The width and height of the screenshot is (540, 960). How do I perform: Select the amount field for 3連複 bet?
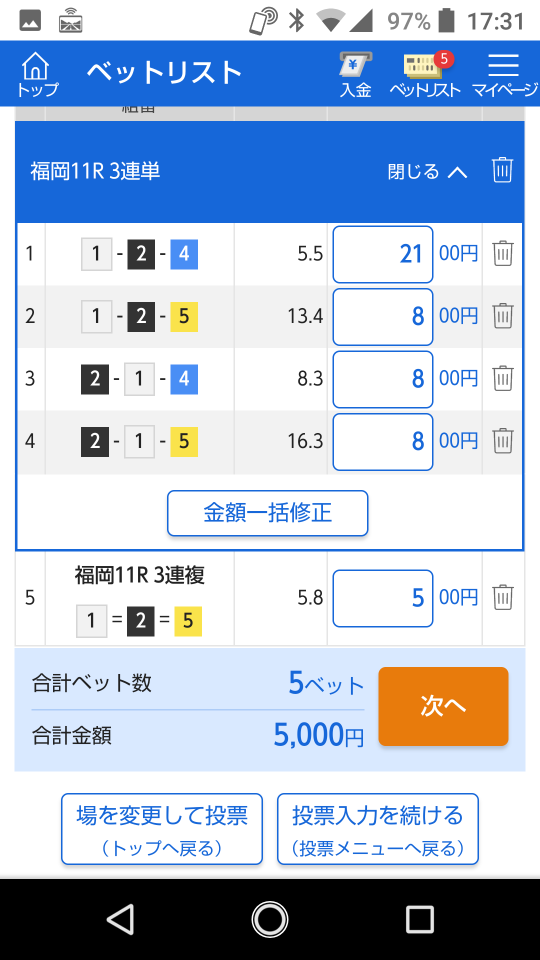tap(383, 598)
